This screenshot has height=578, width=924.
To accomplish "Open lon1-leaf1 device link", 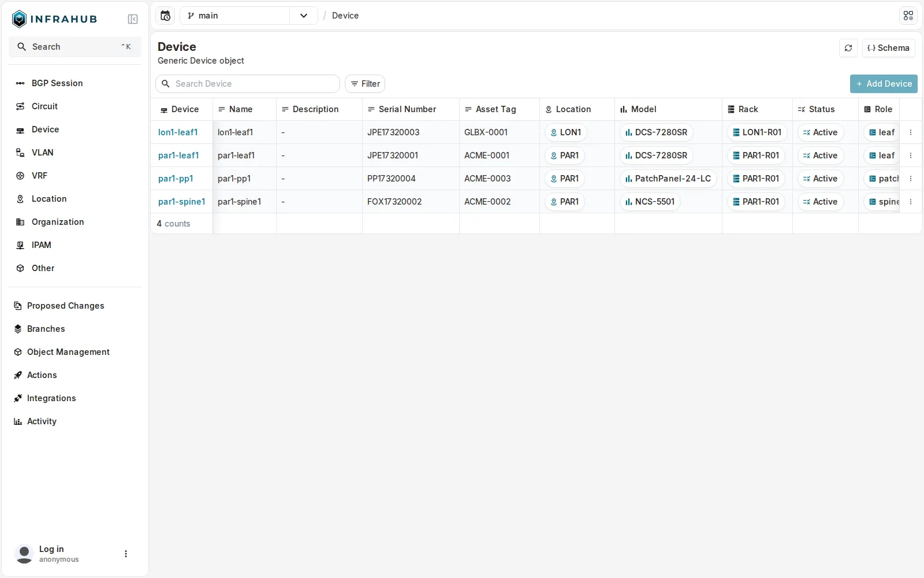I will 178,132.
